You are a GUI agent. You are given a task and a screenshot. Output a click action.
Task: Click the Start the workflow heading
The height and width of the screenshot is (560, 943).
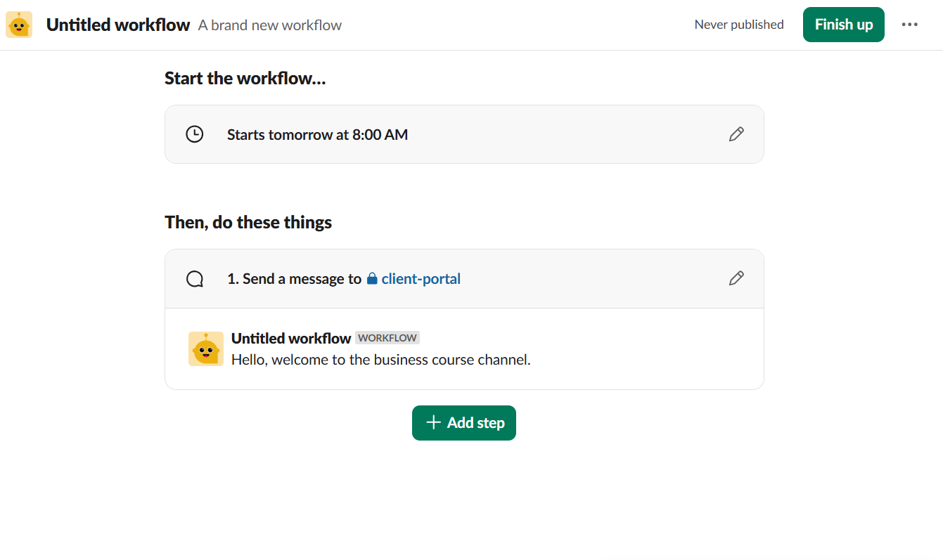pyautogui.click(x=245, y=78)
